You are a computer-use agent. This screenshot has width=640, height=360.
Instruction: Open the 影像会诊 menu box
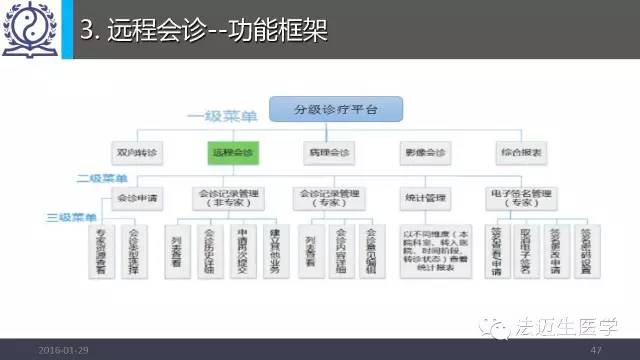click(425, 153)
